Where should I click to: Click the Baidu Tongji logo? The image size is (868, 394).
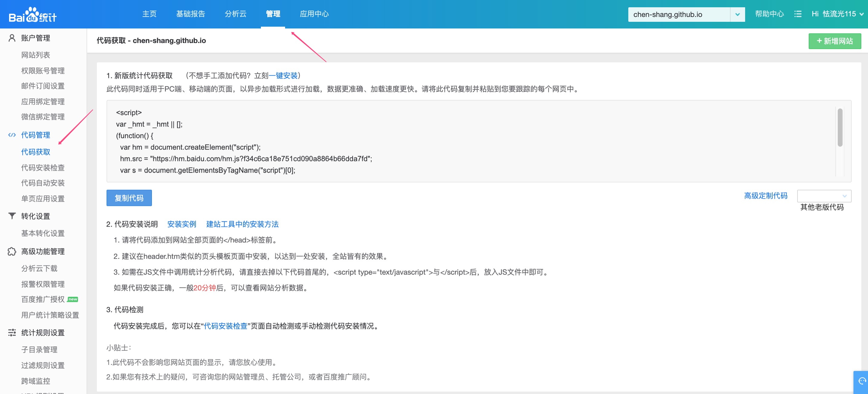pos(33,15)
